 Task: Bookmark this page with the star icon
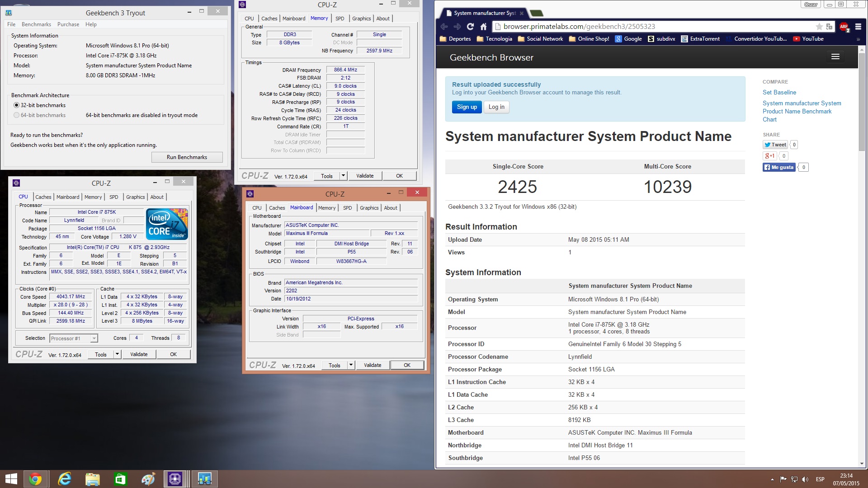coord(819,27)
